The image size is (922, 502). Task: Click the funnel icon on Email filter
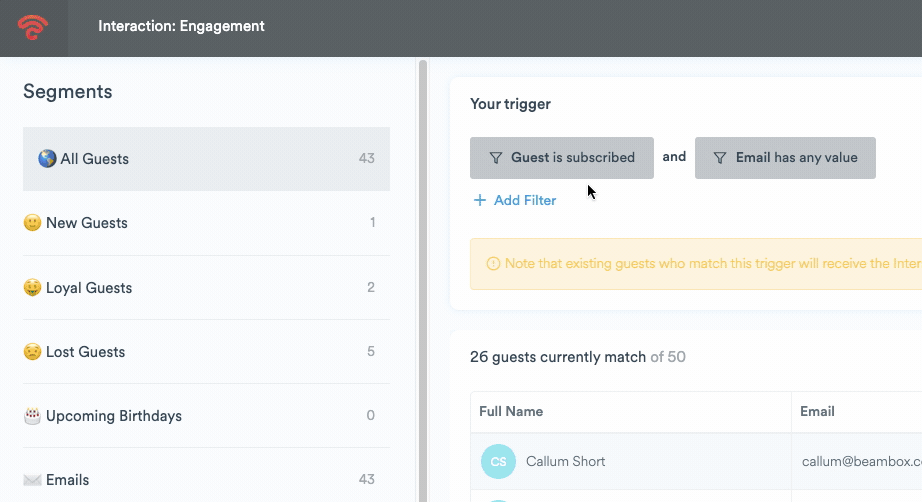click(720, 158)
